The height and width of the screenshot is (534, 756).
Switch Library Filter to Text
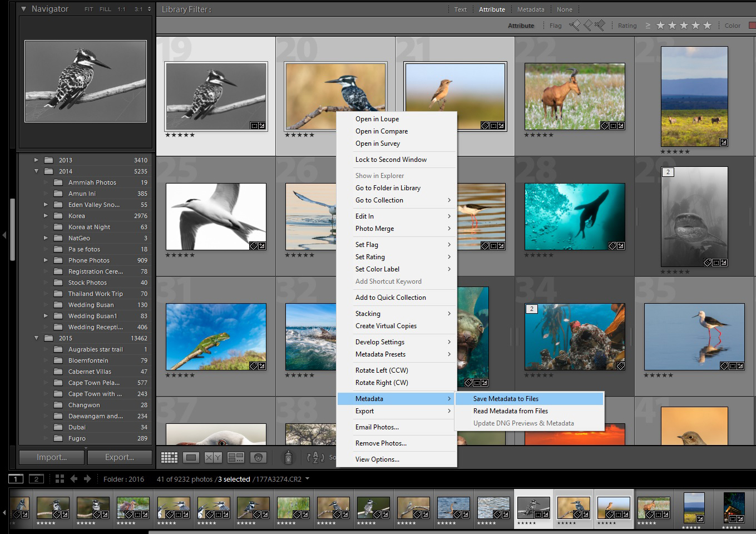click(x=461, y=9)
